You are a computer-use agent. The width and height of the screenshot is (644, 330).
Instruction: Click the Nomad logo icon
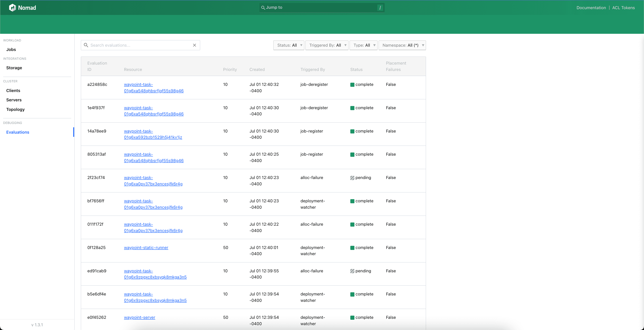[12, 8]
